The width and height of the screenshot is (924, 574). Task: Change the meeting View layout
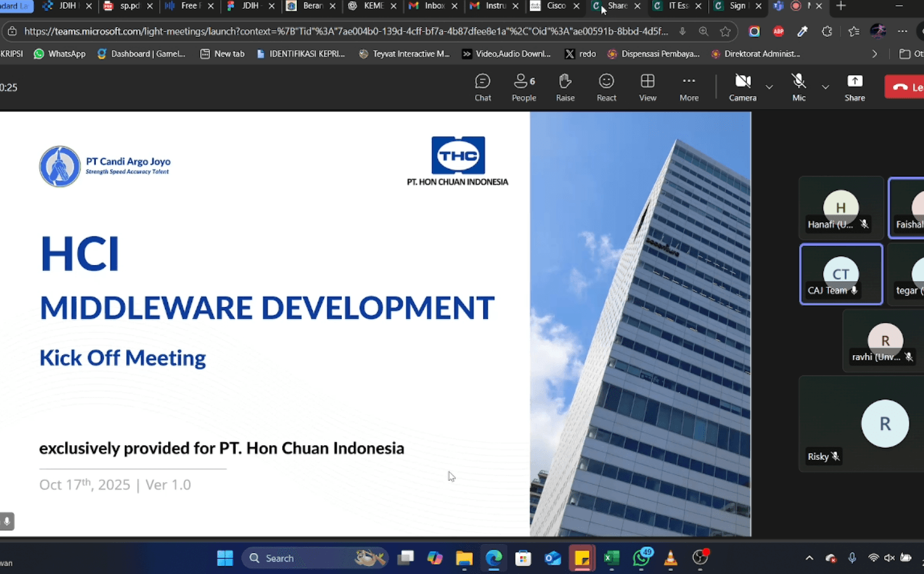647,88
